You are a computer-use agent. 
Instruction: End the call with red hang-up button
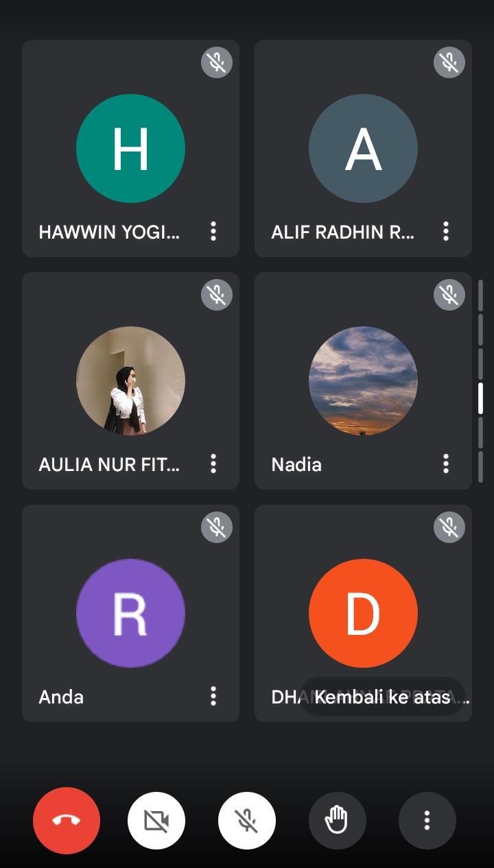pyautogui.click(x=67, y=820)
